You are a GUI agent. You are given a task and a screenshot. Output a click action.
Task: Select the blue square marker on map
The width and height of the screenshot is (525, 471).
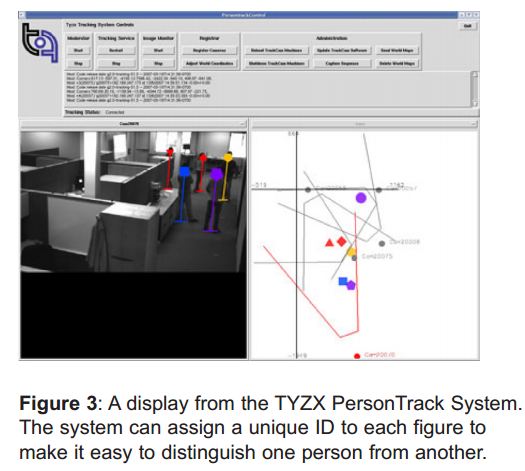[x=343, y=281]
